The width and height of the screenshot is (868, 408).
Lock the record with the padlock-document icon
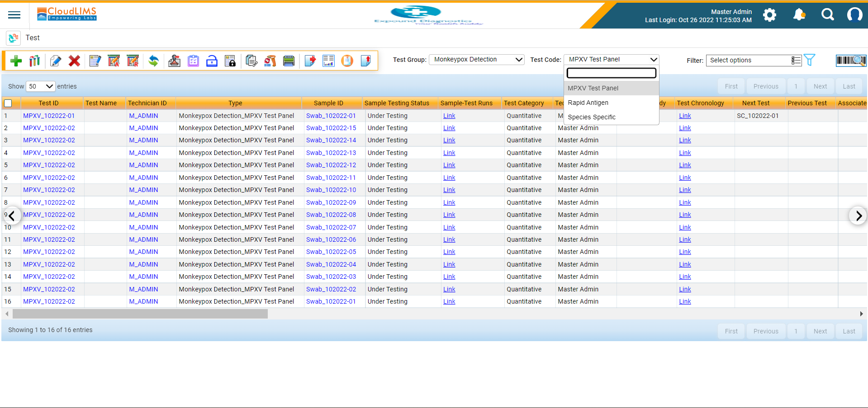(x=230, y=61)
